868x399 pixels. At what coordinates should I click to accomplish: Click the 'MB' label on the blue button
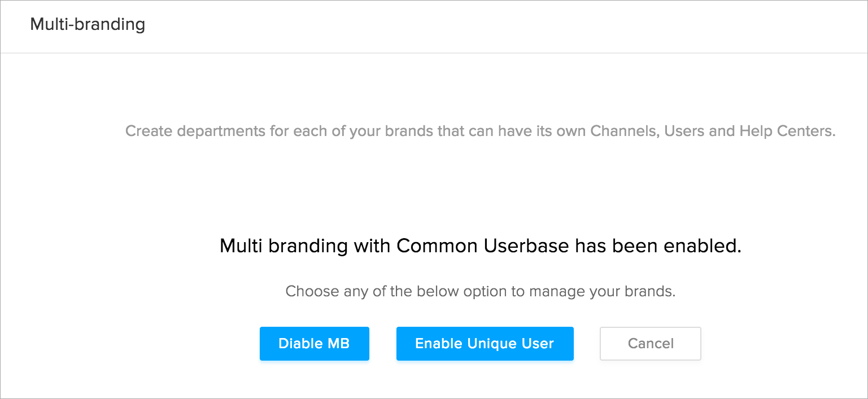[x=338, y=344]
